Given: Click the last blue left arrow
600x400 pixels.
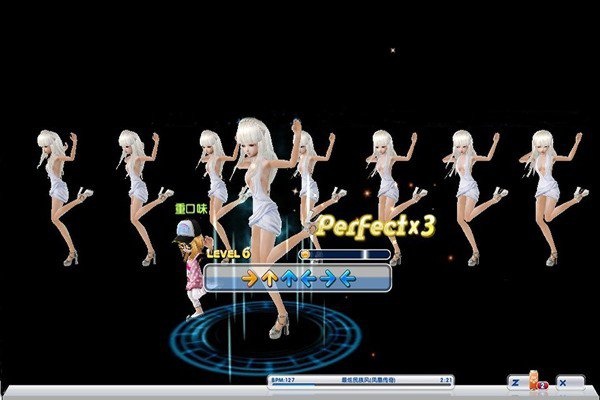Looking at the screenshot, I should pos(347,278).
